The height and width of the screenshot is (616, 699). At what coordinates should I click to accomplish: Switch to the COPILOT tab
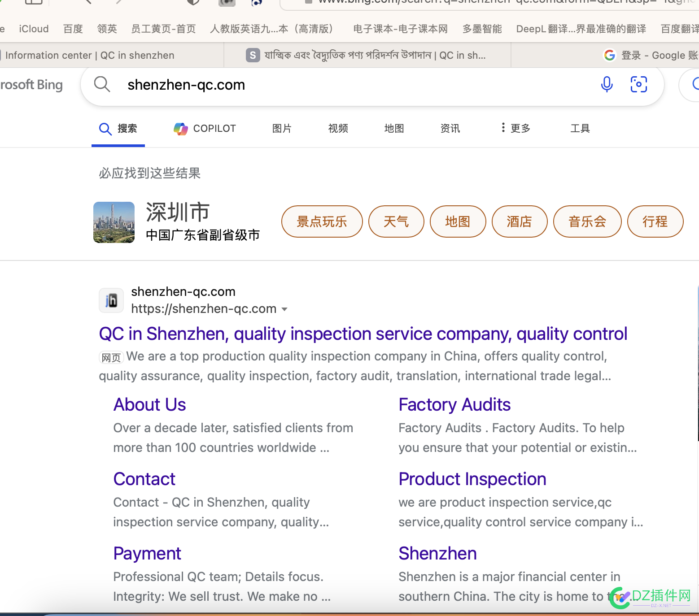click(x=205, y=129)
